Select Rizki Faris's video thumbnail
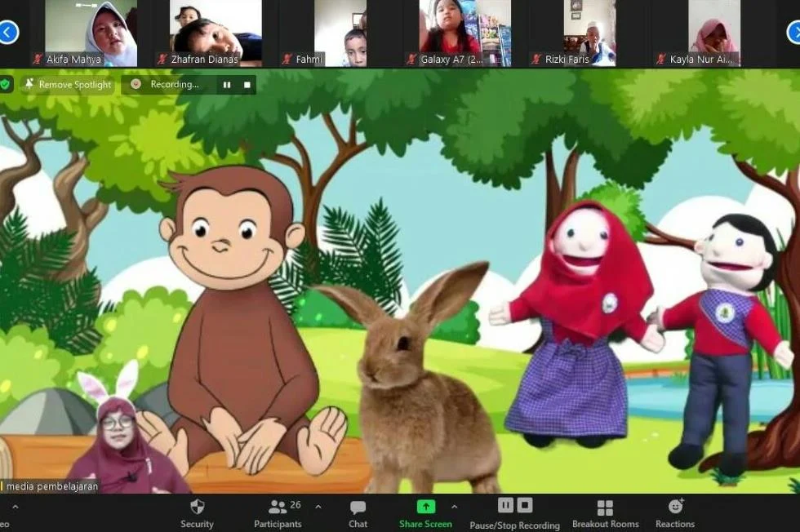This screenshot has width=800, height=532. tap(589, 33)
